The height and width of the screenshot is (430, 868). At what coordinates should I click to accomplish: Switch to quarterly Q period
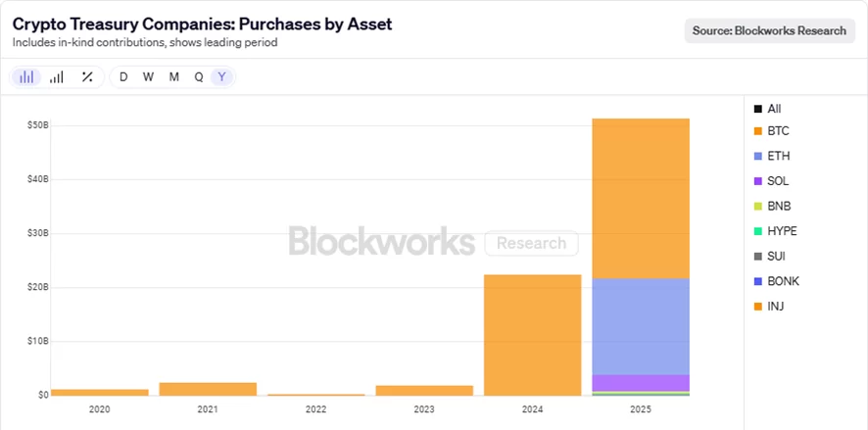pos(199,76)
